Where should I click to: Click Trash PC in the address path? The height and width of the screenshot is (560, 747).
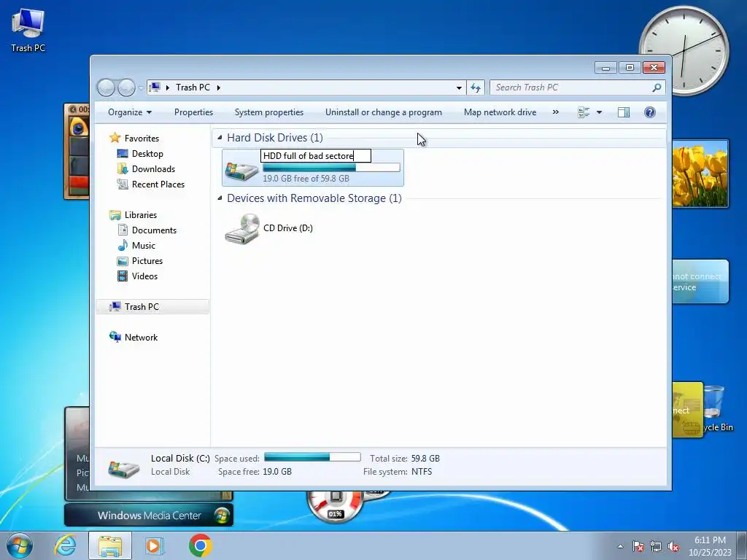(x=193, y=87)
